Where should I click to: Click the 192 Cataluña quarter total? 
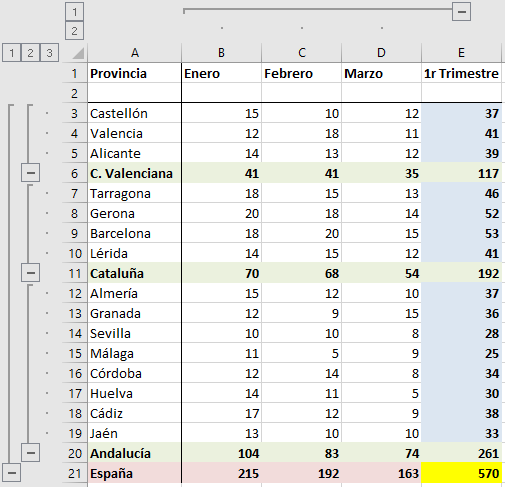(461, 273)
